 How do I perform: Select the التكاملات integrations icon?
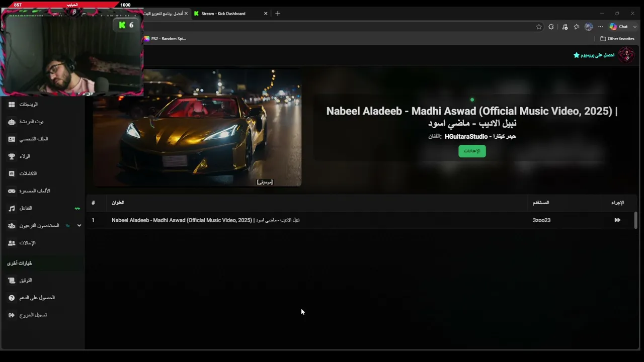[12, 173]
